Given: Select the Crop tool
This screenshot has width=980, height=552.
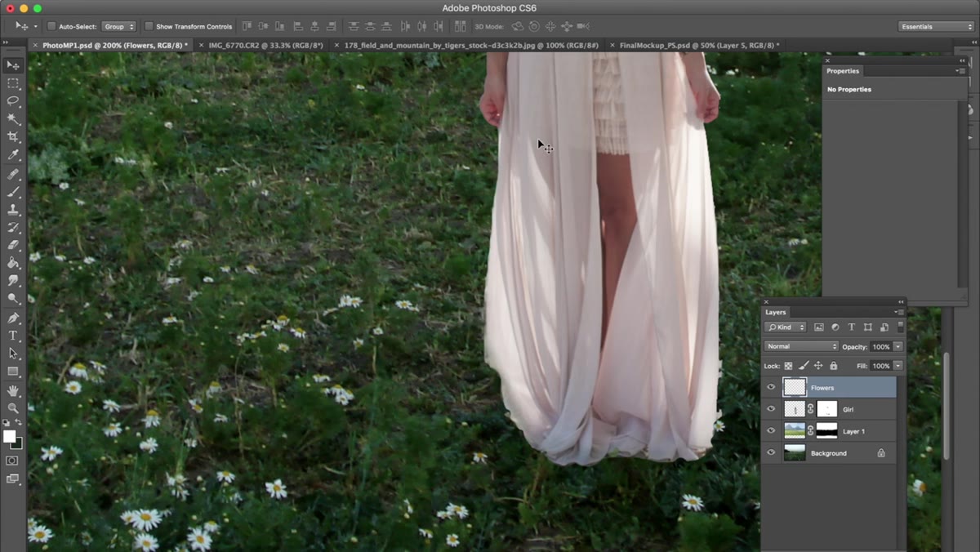Looking at the screenshot, I should (13, 136).
